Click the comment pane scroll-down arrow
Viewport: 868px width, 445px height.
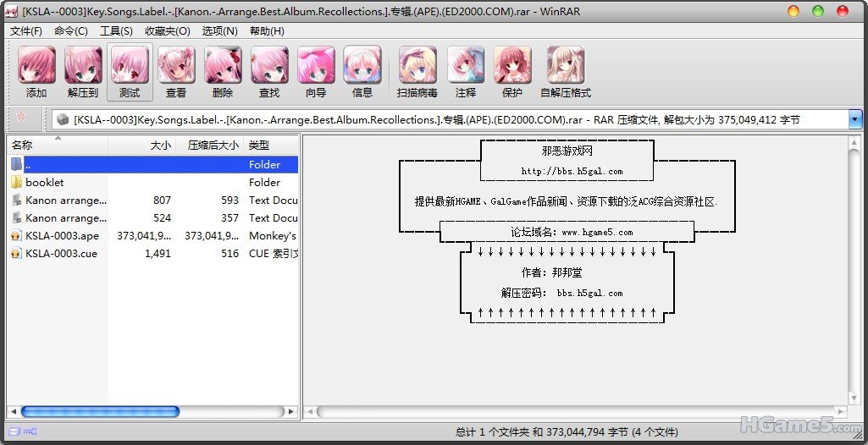853,398
